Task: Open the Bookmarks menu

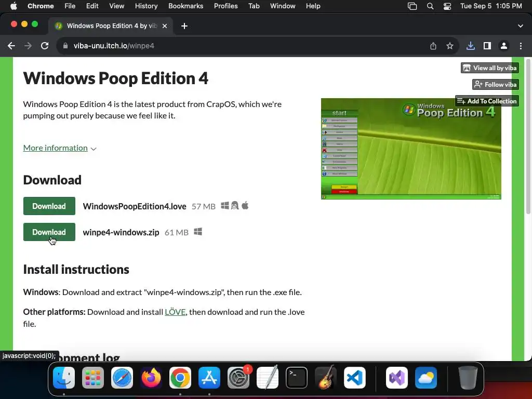Action: (185, 6)
